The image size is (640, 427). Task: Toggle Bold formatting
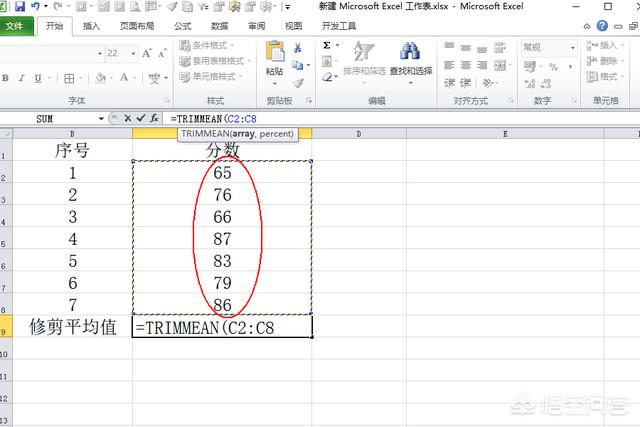tap(6, 78)
